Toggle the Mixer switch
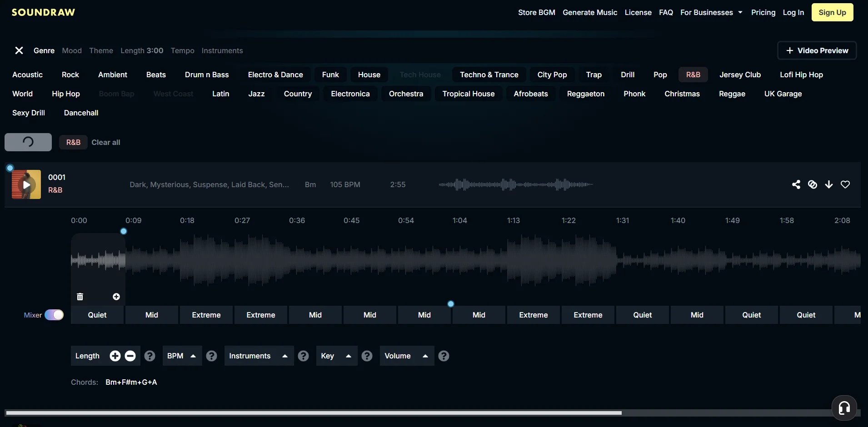Viewport: 868px width, 427px height. tap(54, 315)
